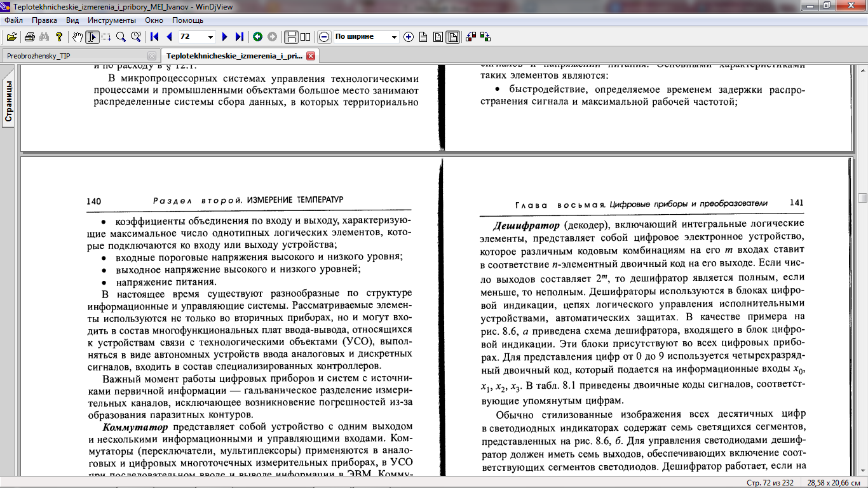Viewport: 868px width, 488px height.
Task: Open the Вид menu
Action: click(x=72, y=20)
